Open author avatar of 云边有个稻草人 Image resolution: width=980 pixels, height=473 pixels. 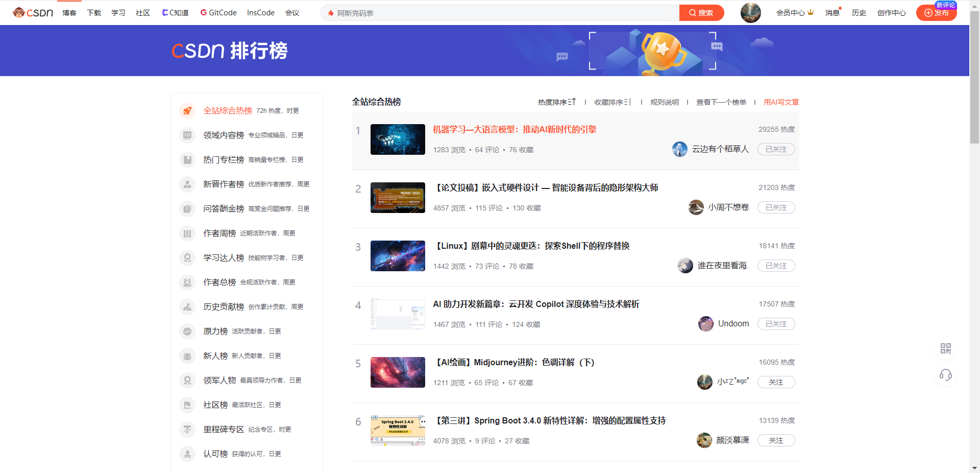tap(680, 149)
